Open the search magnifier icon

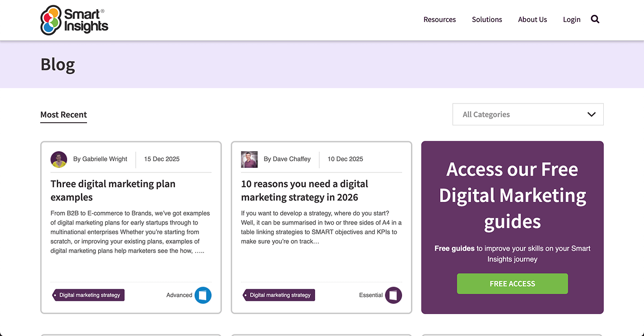(595, 19)
